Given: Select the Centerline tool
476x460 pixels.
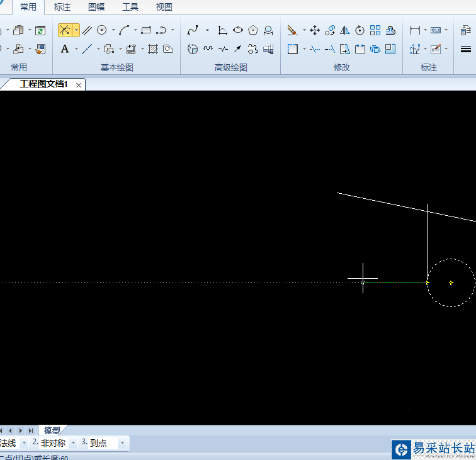Looking at the screenshot, I should [87, 49].
